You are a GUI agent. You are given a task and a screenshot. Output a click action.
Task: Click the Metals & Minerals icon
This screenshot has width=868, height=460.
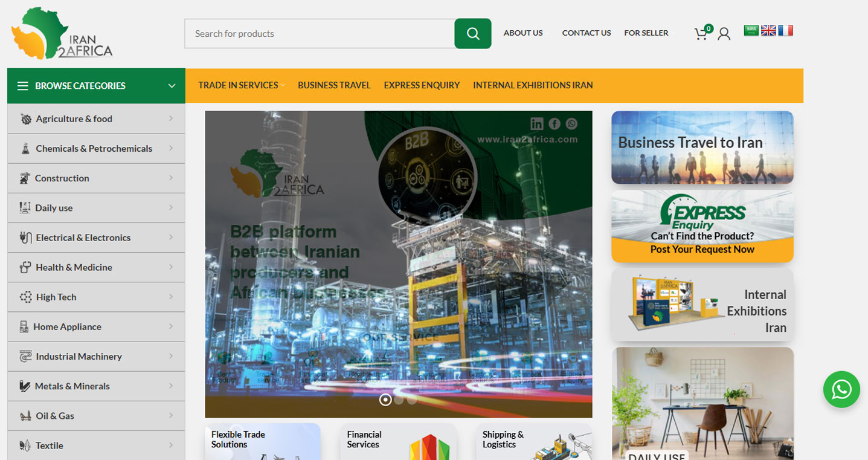25,386
